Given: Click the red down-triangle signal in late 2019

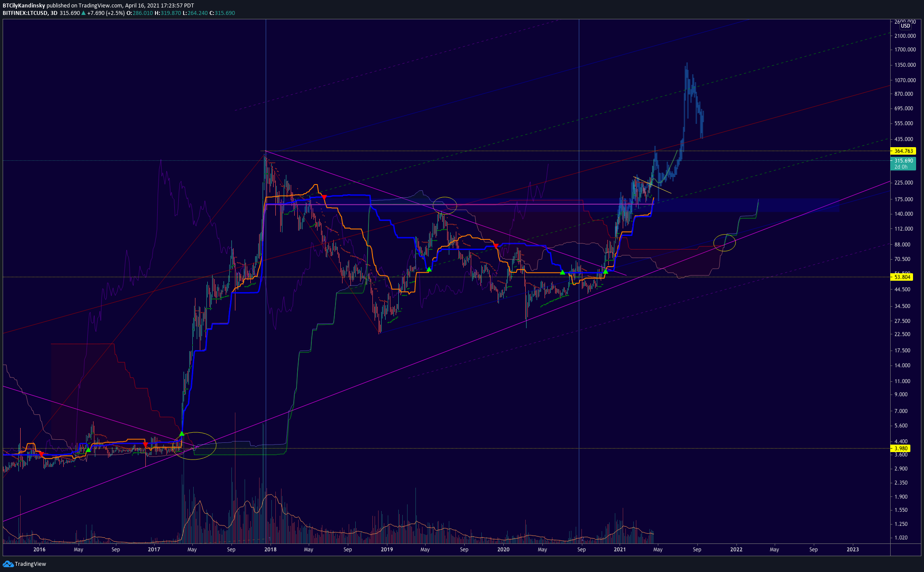Looking at the screenshot, I should (496, 246).
